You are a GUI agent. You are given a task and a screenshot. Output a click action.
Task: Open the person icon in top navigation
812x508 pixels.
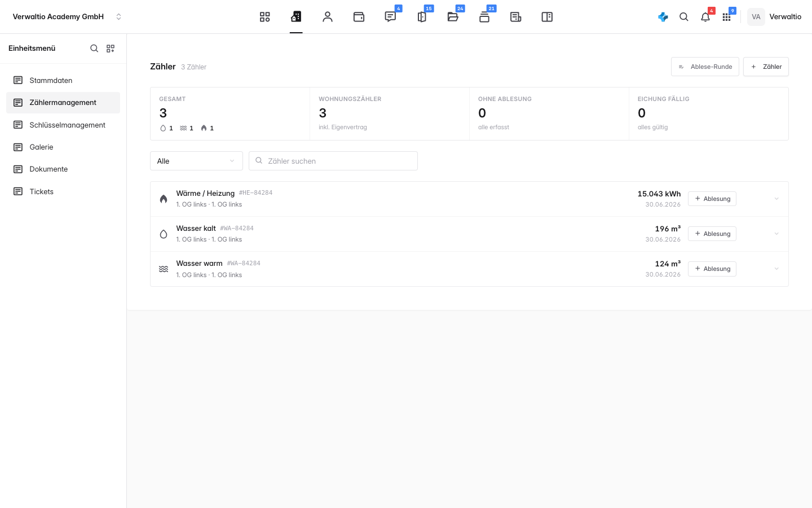(328, 17)
